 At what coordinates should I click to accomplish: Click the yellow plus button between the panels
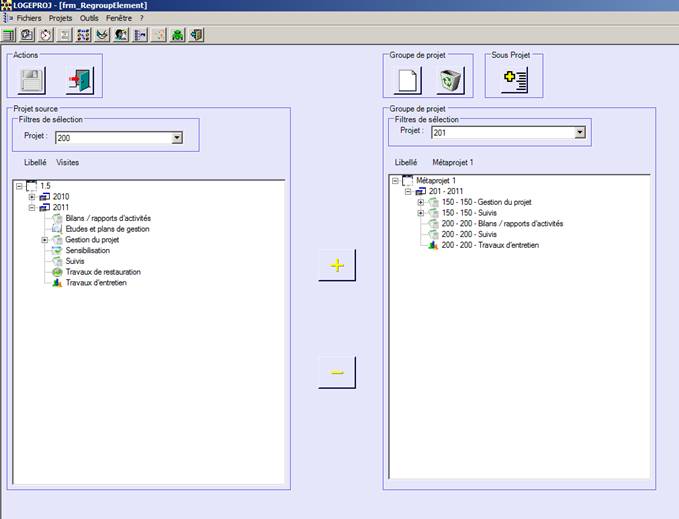click(x=337, y=267)
